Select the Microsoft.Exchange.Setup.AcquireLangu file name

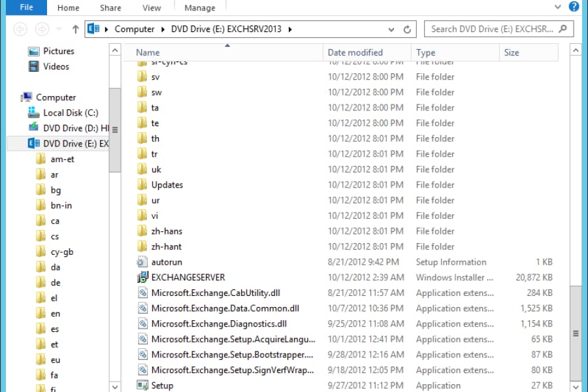233,339
